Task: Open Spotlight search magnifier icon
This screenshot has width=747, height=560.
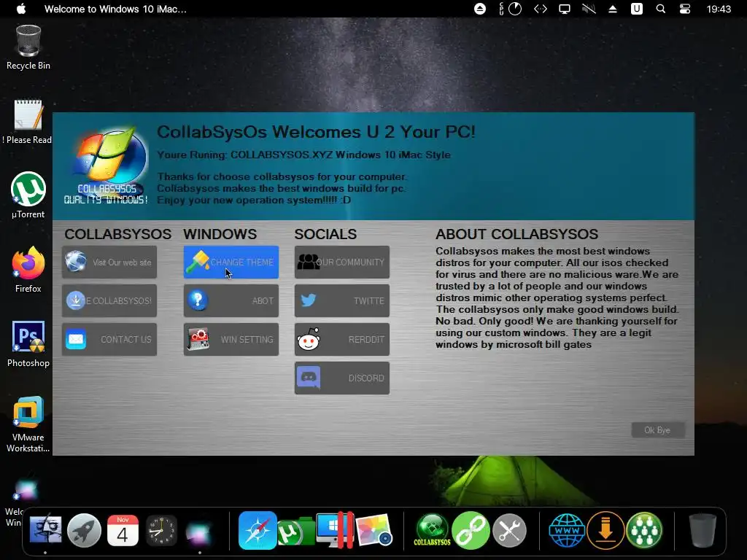Action: coord(661,9)
